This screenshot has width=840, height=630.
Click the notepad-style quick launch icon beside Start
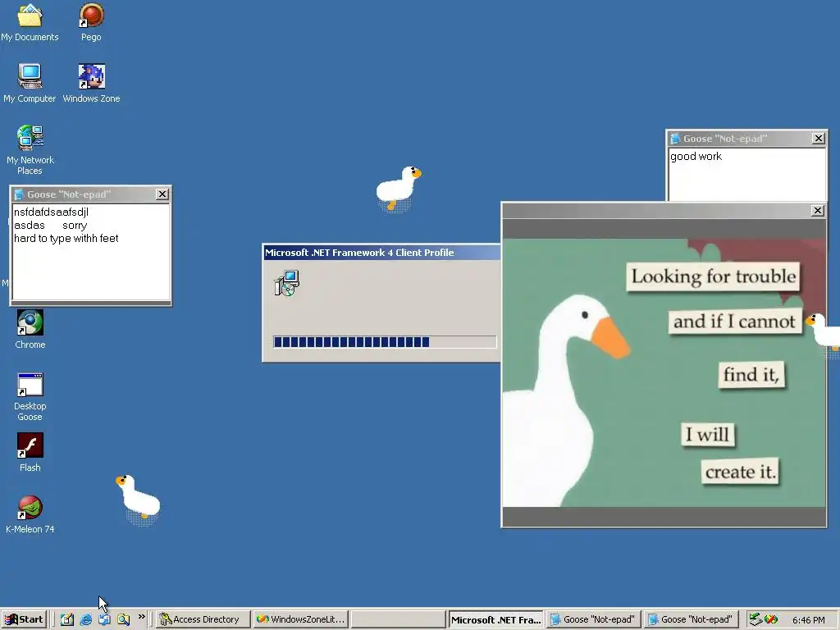(x=67, y=619)
